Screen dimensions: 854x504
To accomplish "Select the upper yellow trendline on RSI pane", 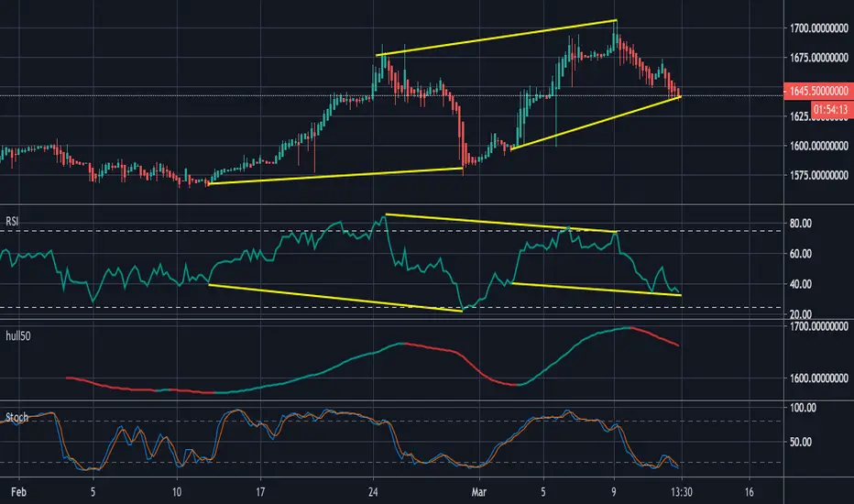I will (x=501, y=223).
